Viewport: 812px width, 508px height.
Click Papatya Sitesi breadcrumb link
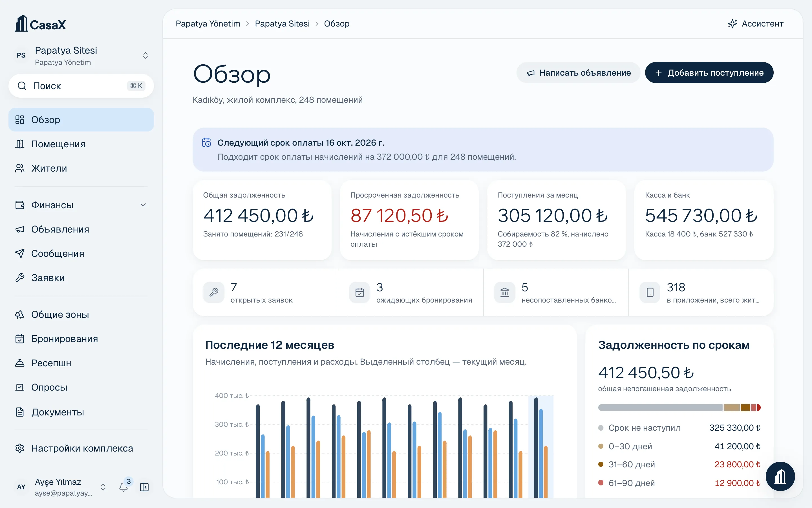[282, 23]
